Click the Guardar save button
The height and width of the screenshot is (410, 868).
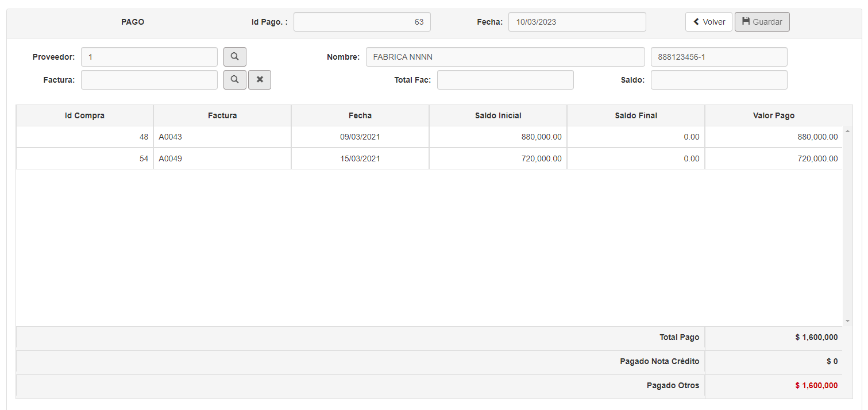coord(762,22)
